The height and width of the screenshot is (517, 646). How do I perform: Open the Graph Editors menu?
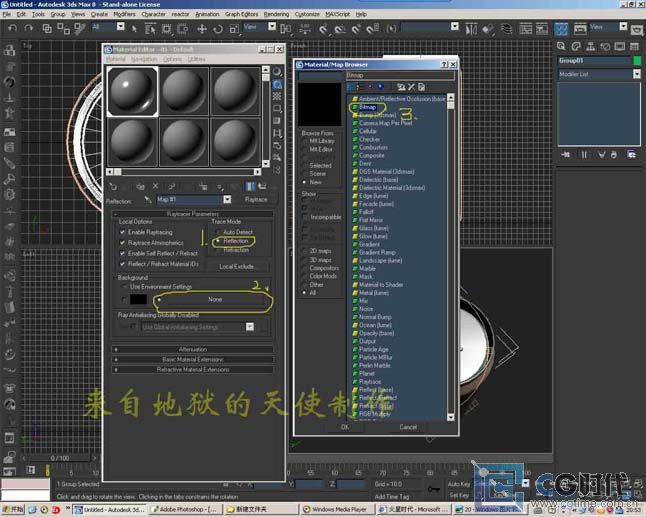click(241, 14)
